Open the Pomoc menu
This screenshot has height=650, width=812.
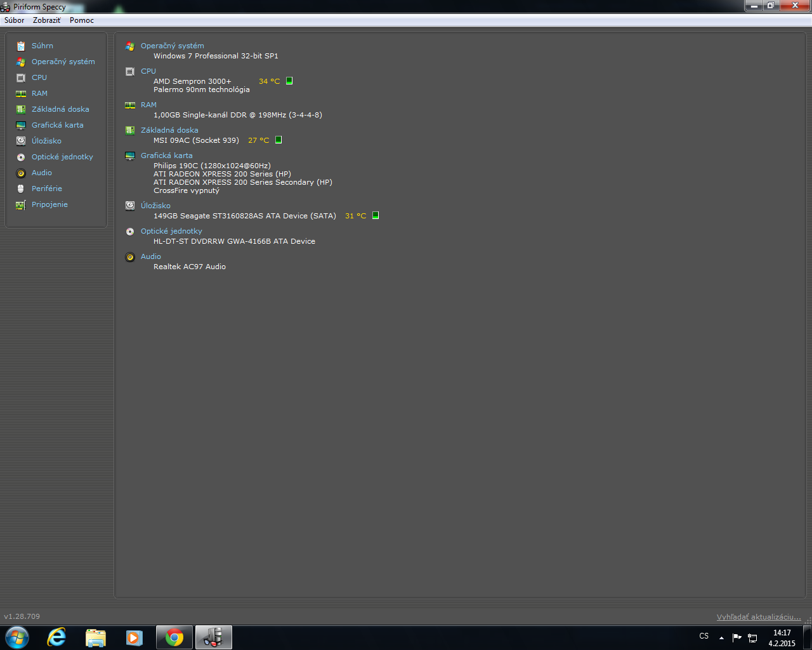[82, 20]
